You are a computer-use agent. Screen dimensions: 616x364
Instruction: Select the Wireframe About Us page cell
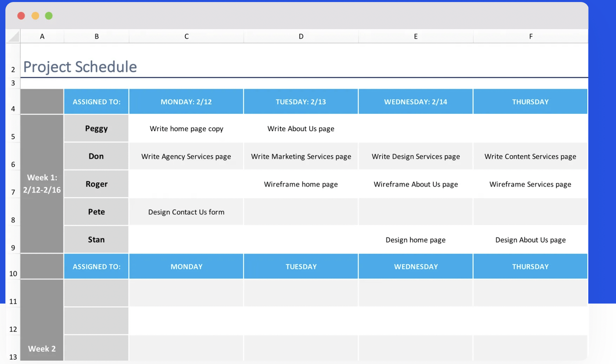(415, 184)
